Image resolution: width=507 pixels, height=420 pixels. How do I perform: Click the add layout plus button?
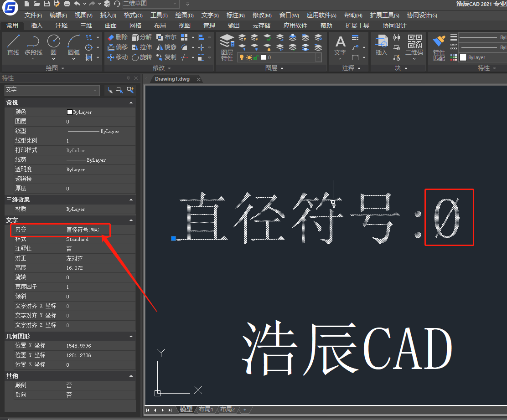[245, 410]
